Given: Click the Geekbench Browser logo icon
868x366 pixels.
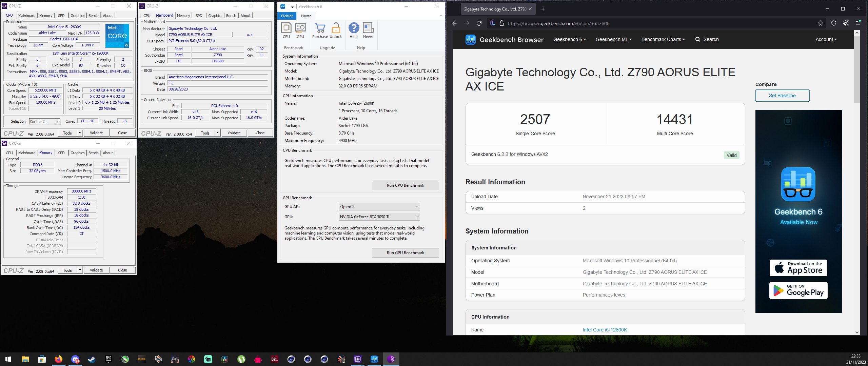Looking at the screenshot, I should [471, 40].
